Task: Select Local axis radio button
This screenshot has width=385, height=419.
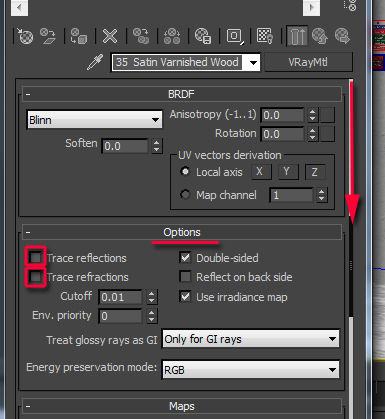Action: coord(185,172)
